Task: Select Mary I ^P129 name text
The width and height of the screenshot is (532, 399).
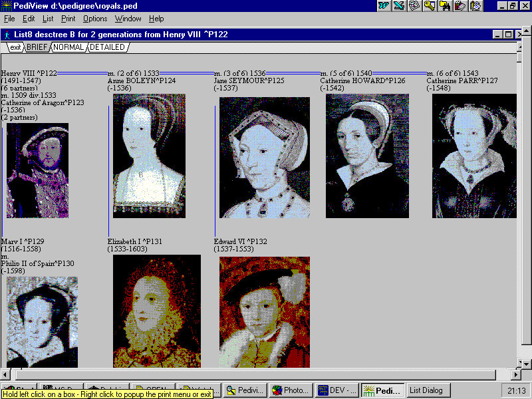Action: pyautogui.click(x=23, y=241)
